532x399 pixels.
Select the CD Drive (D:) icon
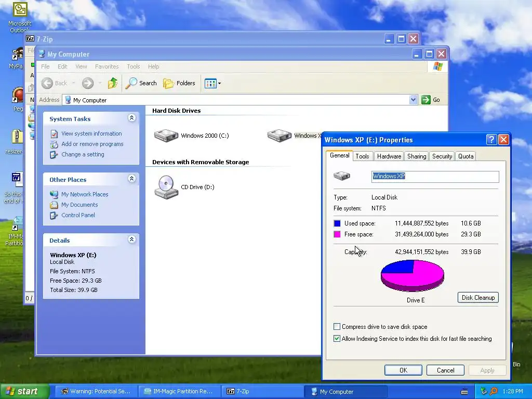pyautogui.click(x=166, y=187)
